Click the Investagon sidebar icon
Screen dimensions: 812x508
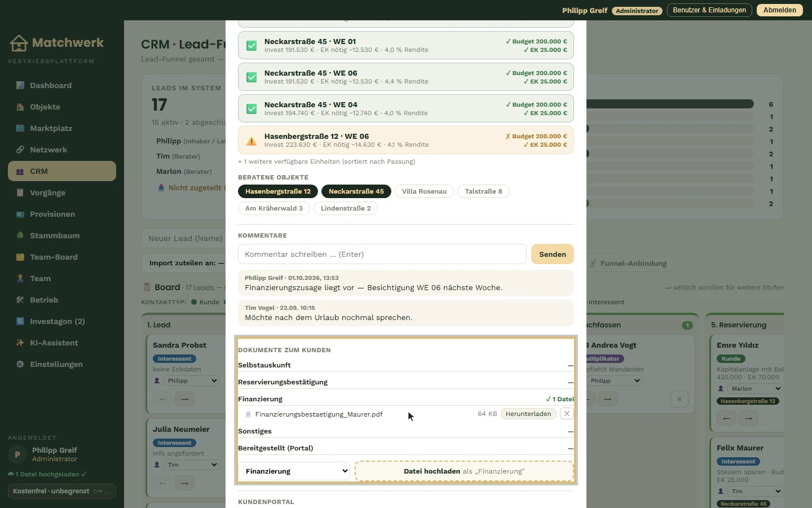point(20,322)
